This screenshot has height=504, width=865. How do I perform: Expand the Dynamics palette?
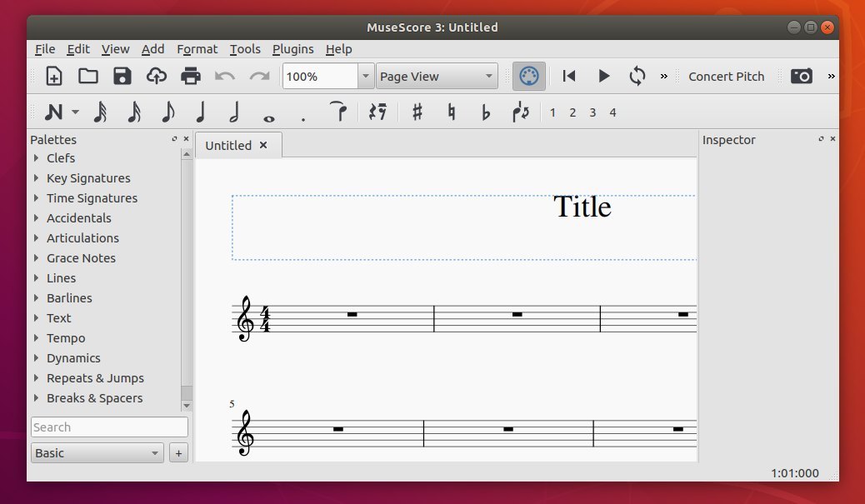click(37, 357)
